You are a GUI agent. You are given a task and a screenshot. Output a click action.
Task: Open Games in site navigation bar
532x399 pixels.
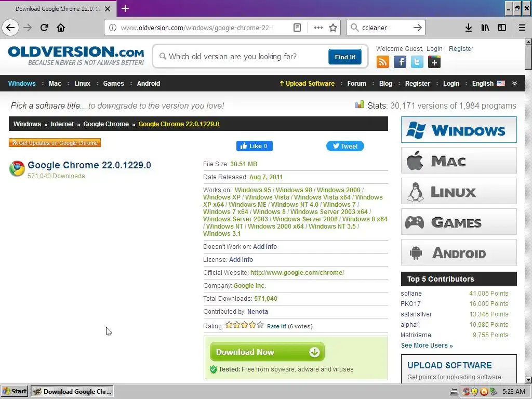coord(113,84)
